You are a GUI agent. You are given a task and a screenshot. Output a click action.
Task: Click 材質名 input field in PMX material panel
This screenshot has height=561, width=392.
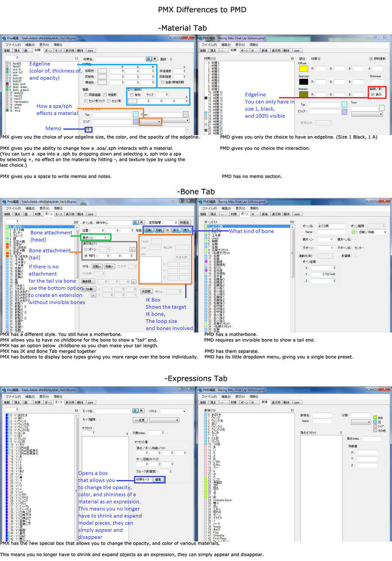120,59
